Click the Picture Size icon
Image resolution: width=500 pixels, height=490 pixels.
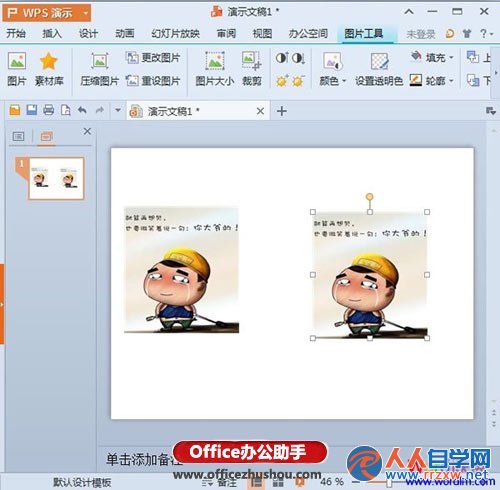(214, 61)
